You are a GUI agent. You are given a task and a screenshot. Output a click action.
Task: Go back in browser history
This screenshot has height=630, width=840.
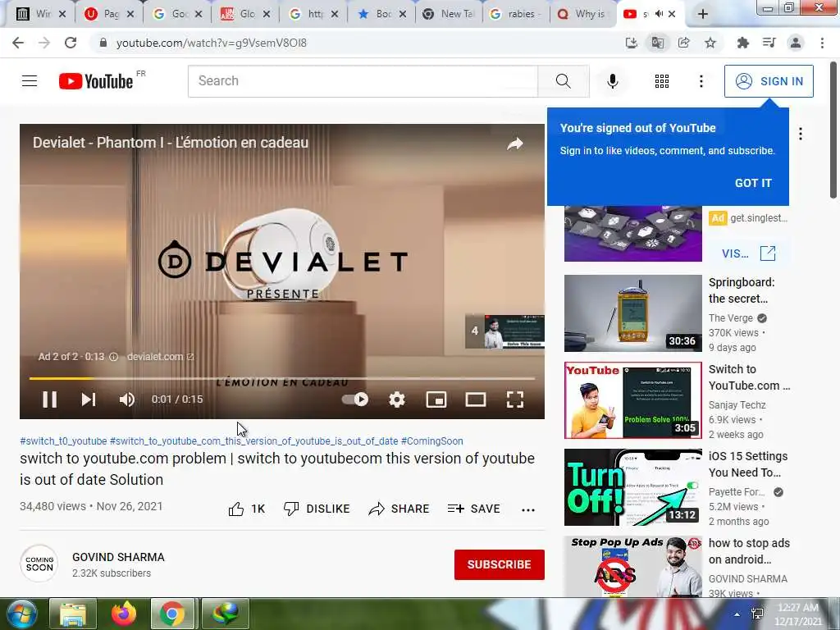pyautogui.click(x=18, y=43)
